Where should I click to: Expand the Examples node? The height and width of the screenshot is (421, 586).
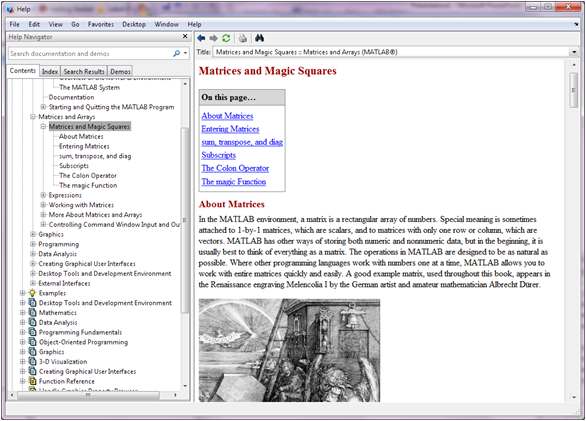point(22,293)
